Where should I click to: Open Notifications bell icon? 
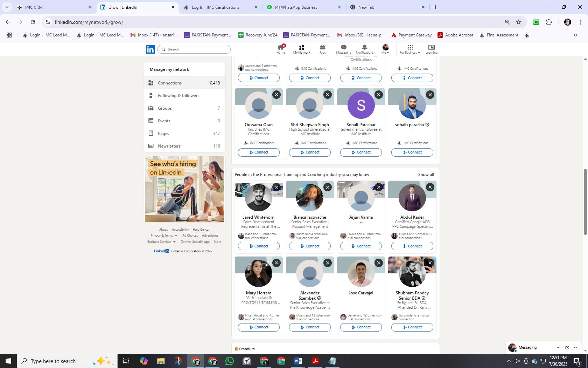coord(364,49)
